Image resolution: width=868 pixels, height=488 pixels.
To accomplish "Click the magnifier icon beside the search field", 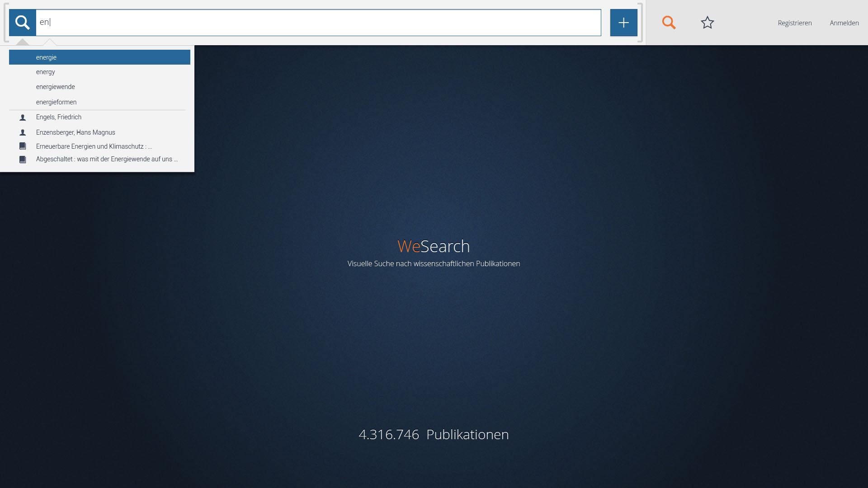I will click(x=22, y=22).
